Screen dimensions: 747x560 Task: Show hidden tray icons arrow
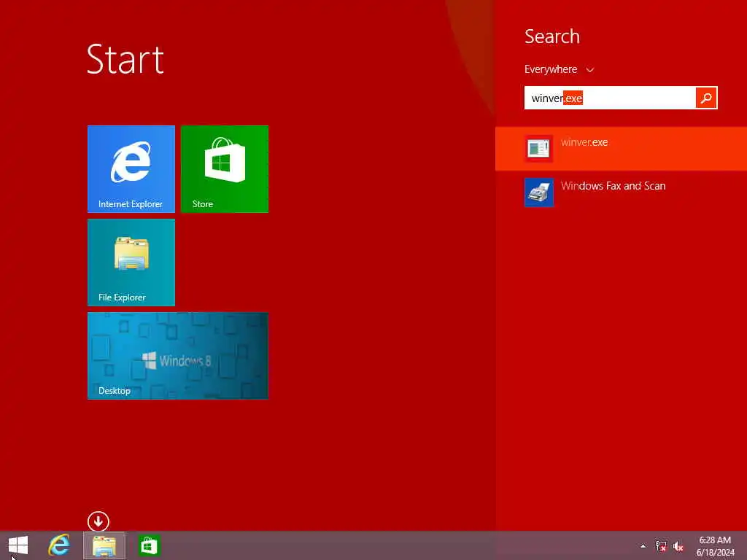(643, 546)
